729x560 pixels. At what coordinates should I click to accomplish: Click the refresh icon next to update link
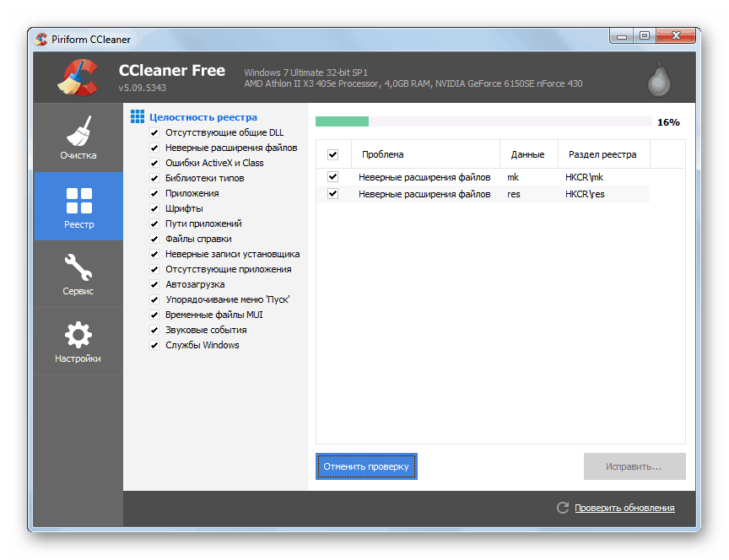[562, 508]
